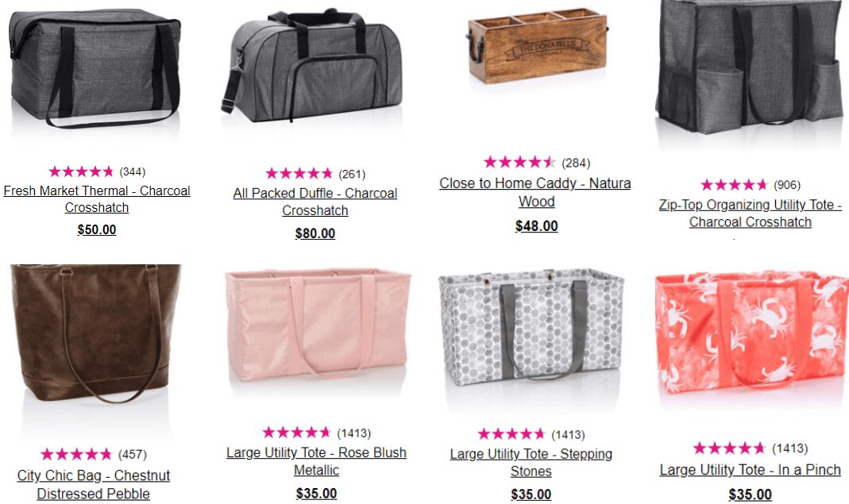Click All Packed Duffle - Charcoal Crosshatch link
Image resolution: width=849 pixels, height=504 pixels.
315,202
